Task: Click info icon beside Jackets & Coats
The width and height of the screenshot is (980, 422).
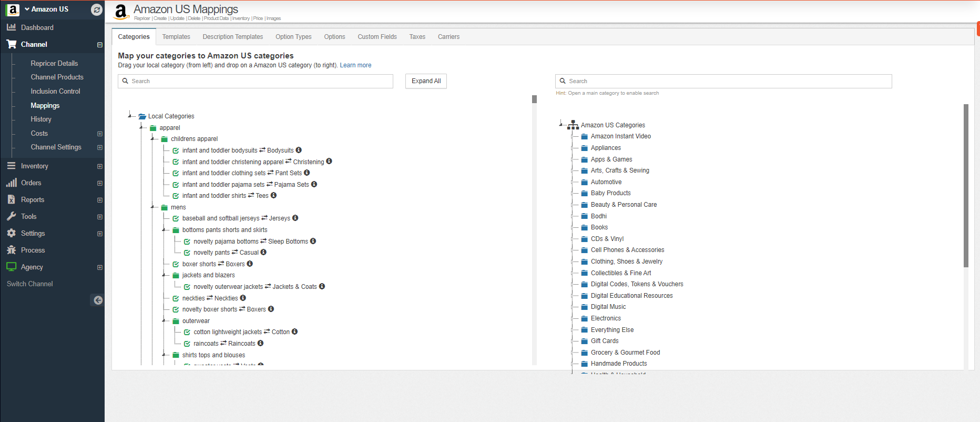Action: coord(322,286)
